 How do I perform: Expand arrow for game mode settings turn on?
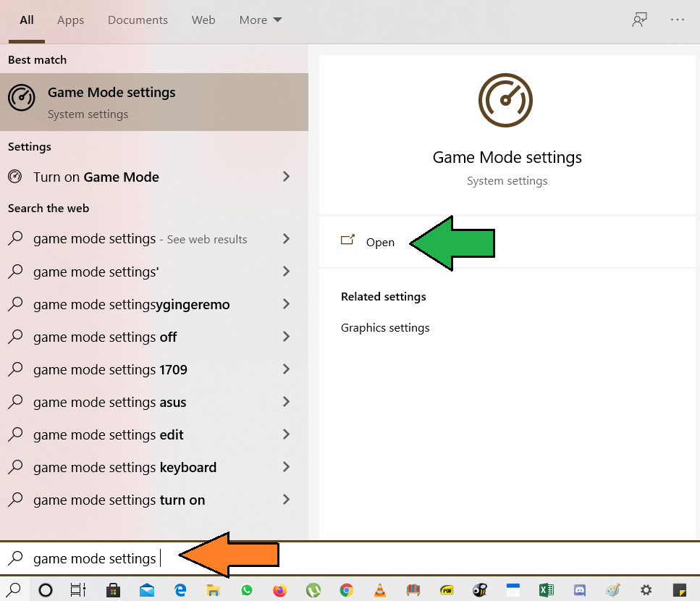coord(286,500)
